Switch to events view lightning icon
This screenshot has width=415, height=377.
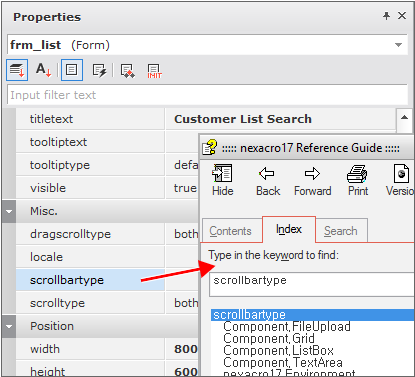click(99, 71)
